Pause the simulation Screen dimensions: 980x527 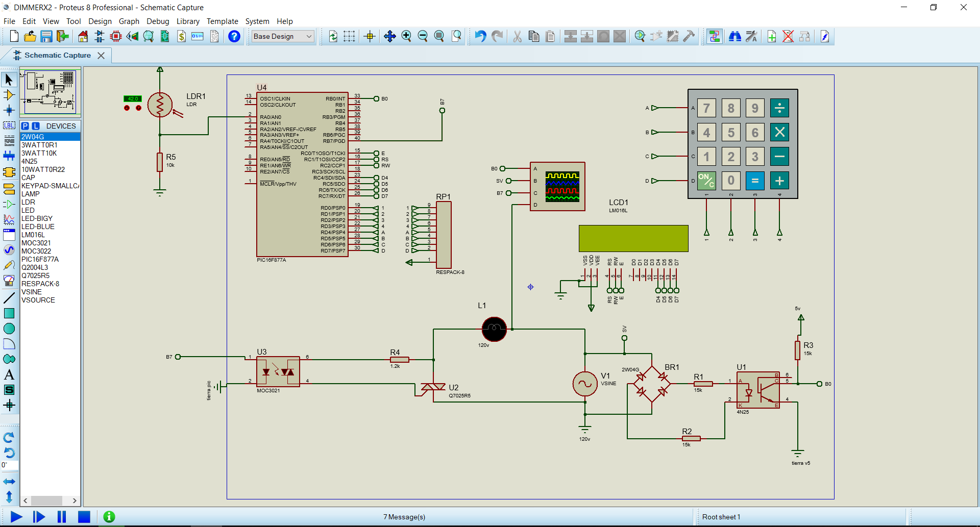click(x=62, y=517)
